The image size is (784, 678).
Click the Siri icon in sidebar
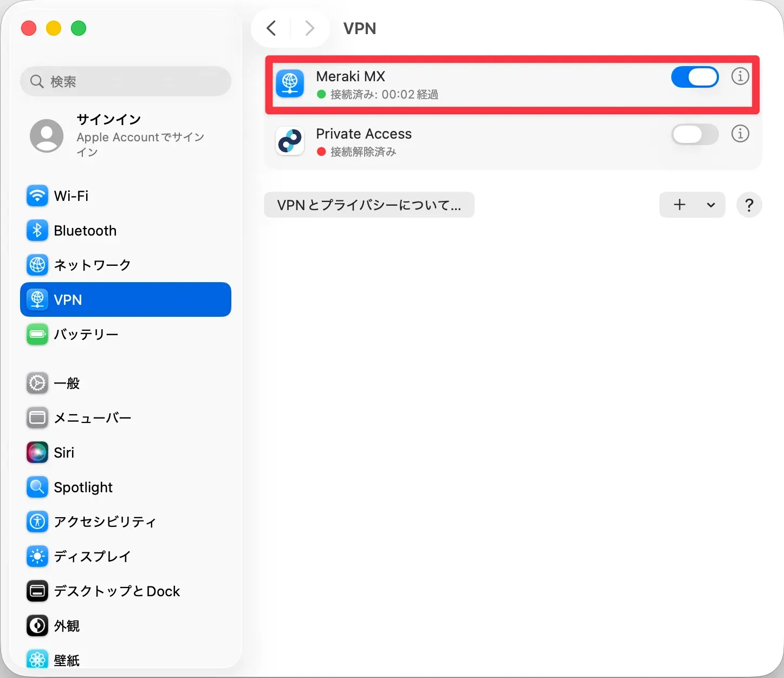pyautogui.click(x=37, y=453)
